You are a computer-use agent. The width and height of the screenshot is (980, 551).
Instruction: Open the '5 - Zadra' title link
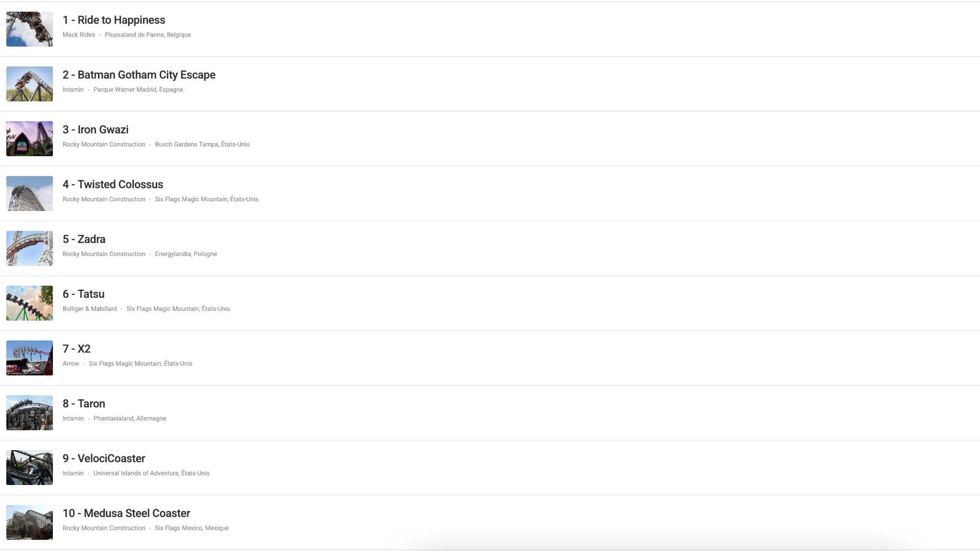click(x=84, y=239)
